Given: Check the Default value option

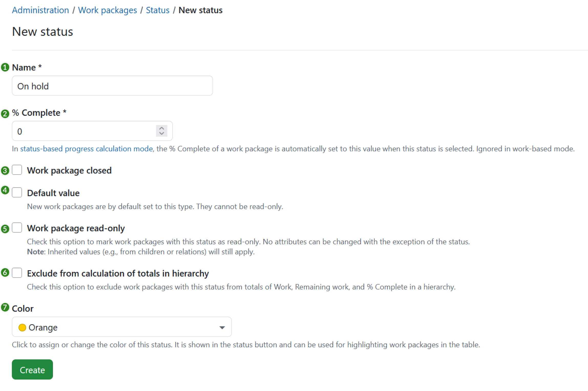Looking at the screenshot, I should tap(17, 192).
